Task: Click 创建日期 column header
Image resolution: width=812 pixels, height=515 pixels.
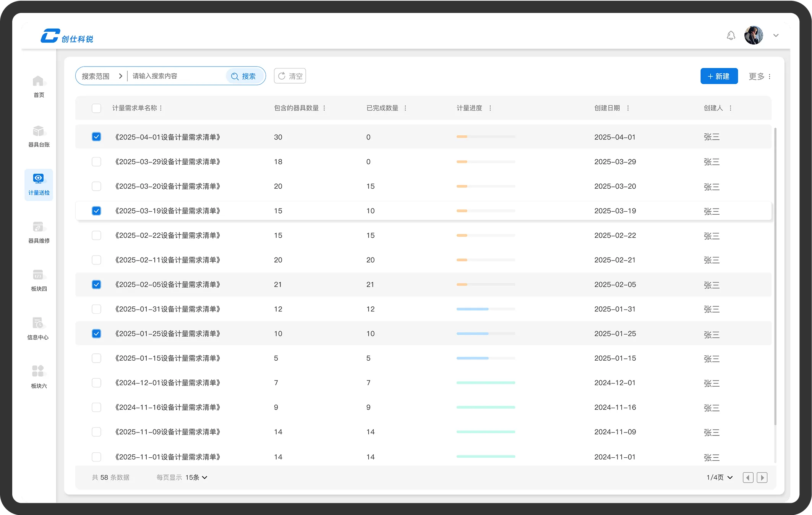Action: pyautogui.click(x=607, y=108)
